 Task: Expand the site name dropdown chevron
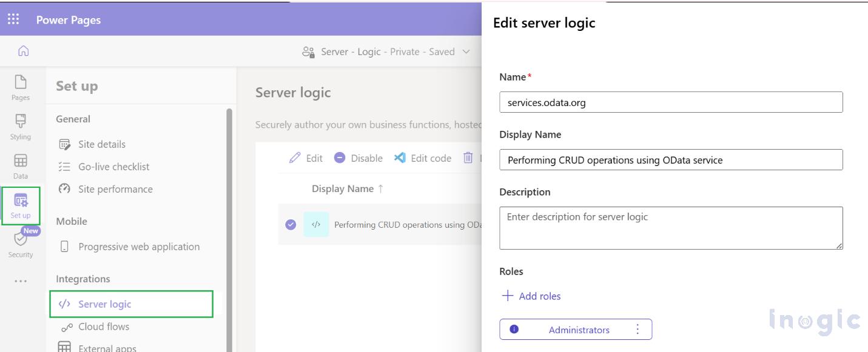(466, 52)
